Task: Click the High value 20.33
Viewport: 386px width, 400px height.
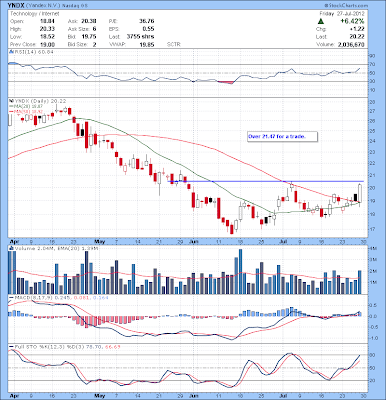Action: (x=48, y=29)
